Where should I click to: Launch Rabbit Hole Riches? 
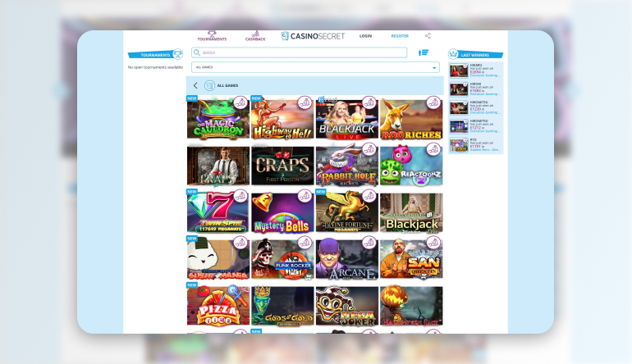(x=346, y=166)
